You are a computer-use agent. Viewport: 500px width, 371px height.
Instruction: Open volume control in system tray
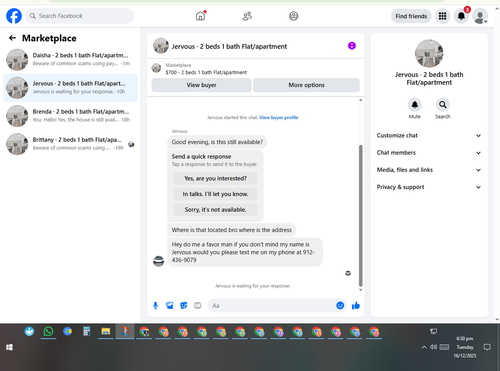tap(433, 347)
